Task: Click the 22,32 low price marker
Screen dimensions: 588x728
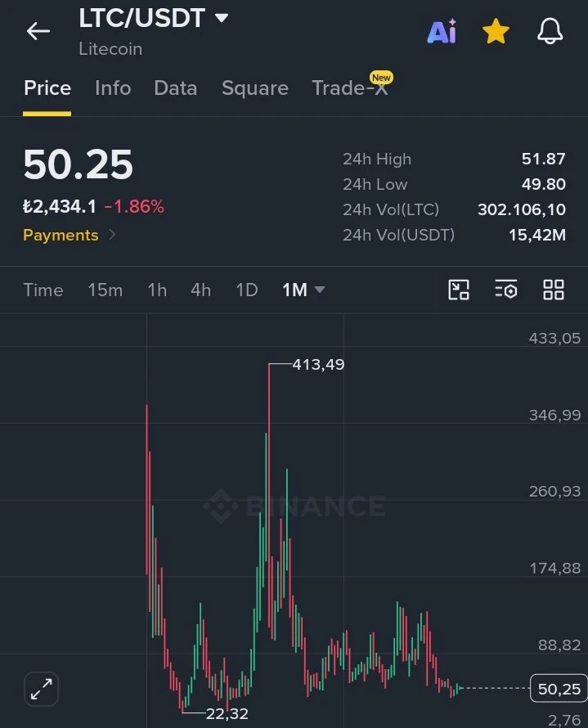Action: coord(227,713)
